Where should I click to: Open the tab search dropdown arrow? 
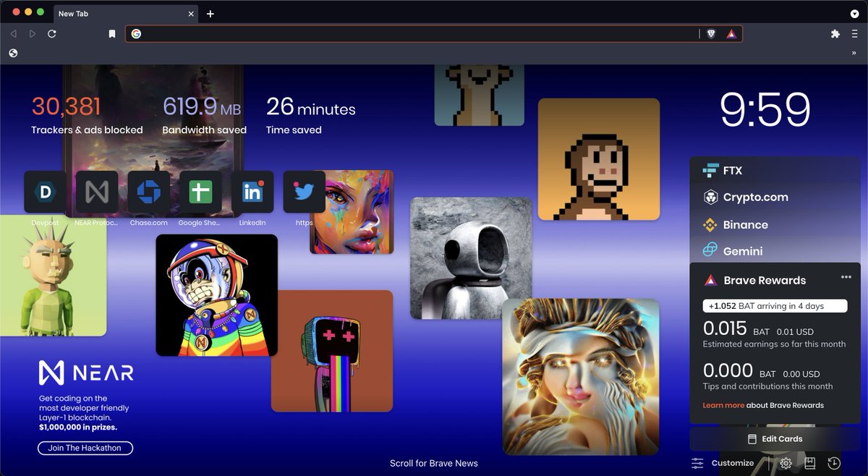coord(854,14)
